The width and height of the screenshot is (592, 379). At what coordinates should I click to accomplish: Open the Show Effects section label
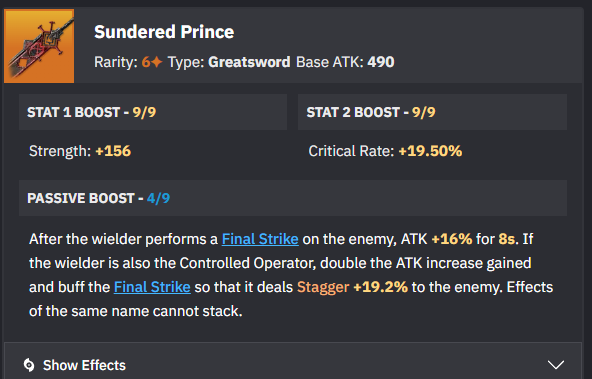point(84,365)
